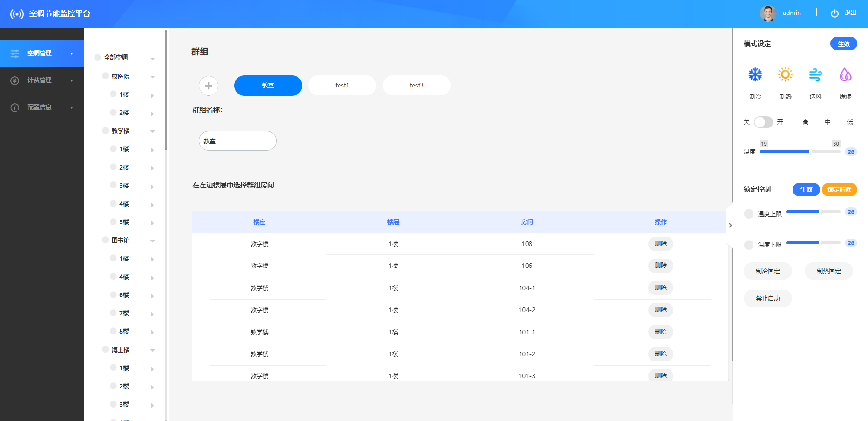
Task: Click the 群组名称 input field
Action: 237,141
